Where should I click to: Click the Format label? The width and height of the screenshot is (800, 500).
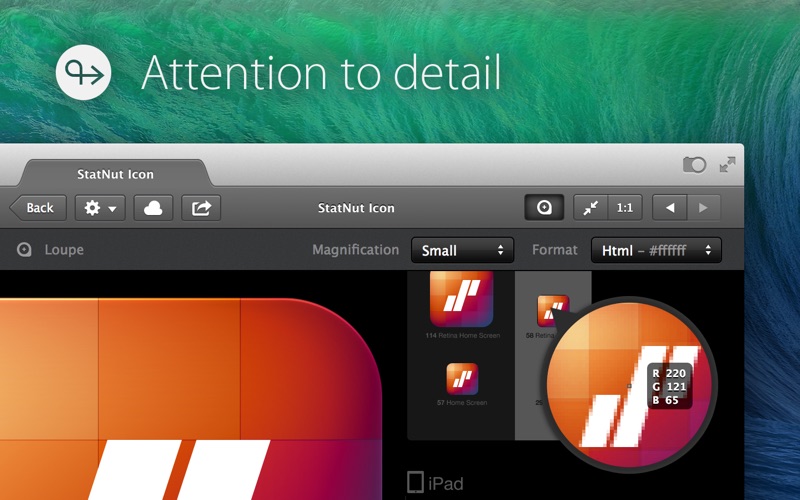click(555, 249)
